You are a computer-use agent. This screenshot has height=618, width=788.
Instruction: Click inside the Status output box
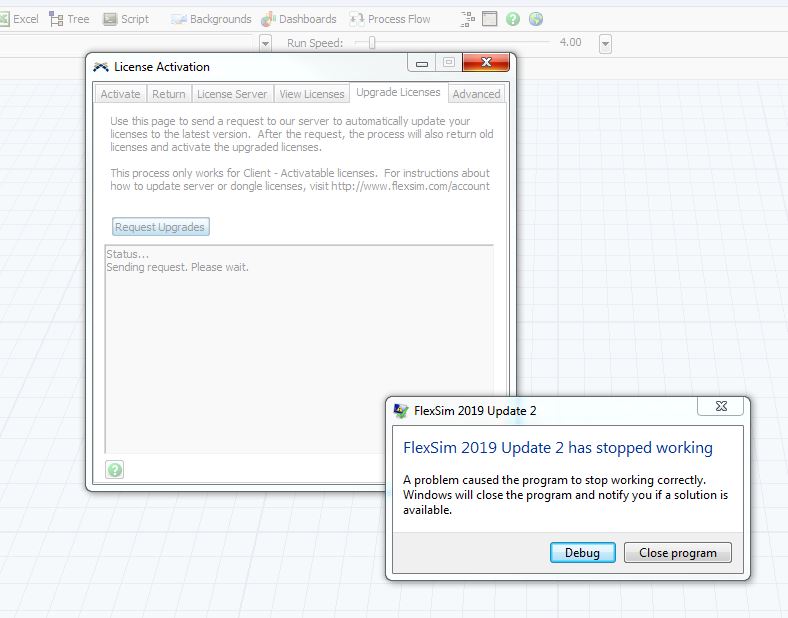pos(299,349)
